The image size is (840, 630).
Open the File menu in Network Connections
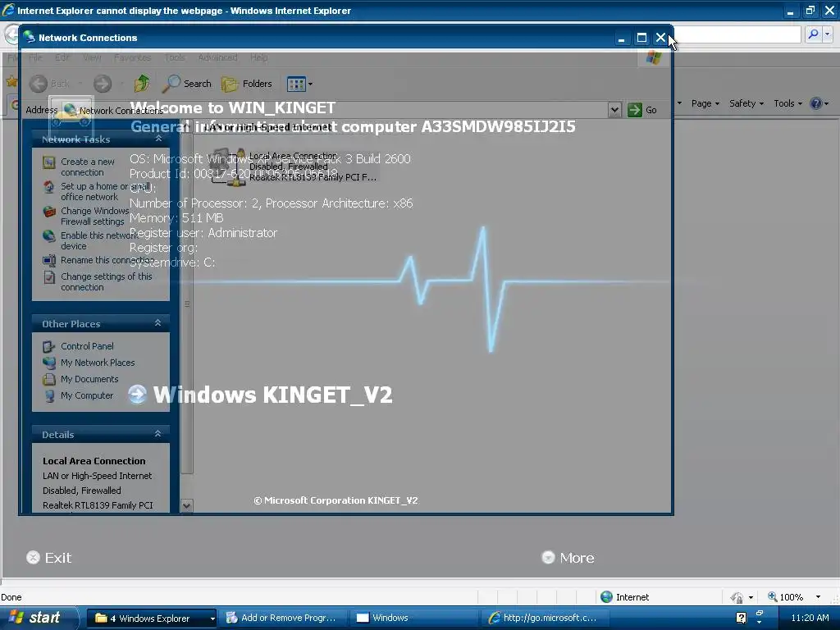[35, 57]
